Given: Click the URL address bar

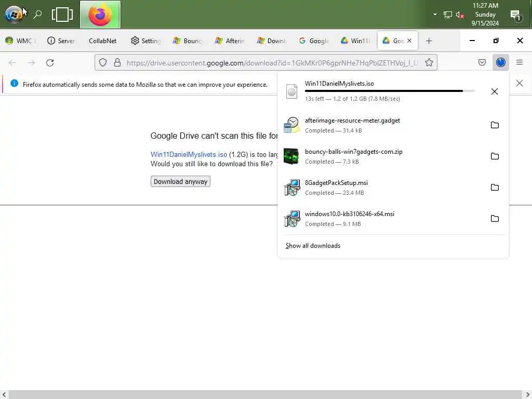Looking at the screenshot, I should [272, 63].
